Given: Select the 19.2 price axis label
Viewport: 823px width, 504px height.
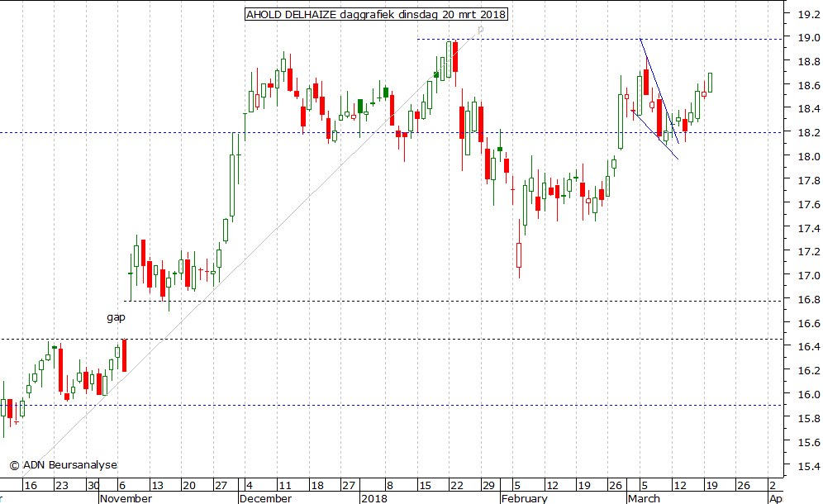Looking at the screenshot, I should coord(809,15).
